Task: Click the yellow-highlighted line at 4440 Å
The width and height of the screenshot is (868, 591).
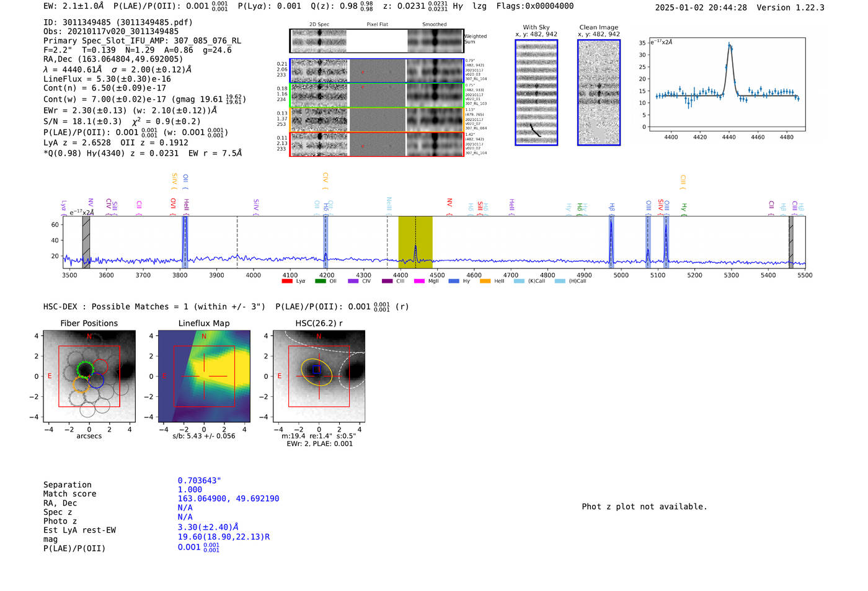Action: 415,242
